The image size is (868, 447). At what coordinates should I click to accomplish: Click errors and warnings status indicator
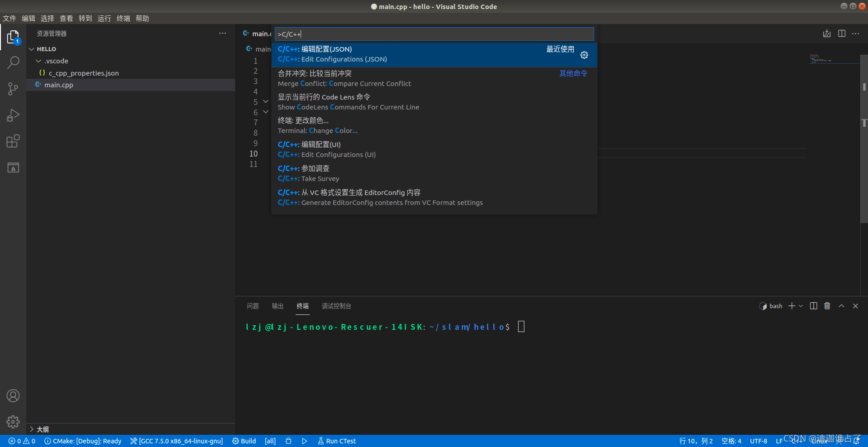click(x=22, y=441)
